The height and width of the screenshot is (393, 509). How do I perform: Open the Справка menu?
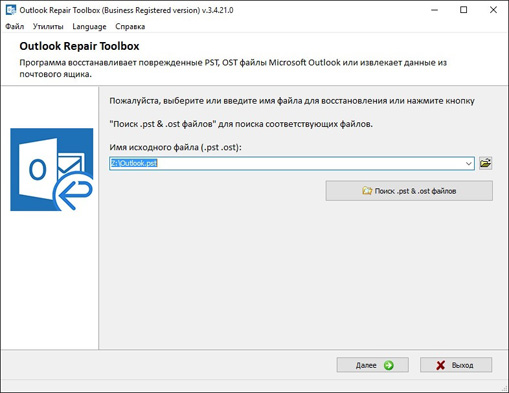[x=130, y=27]
